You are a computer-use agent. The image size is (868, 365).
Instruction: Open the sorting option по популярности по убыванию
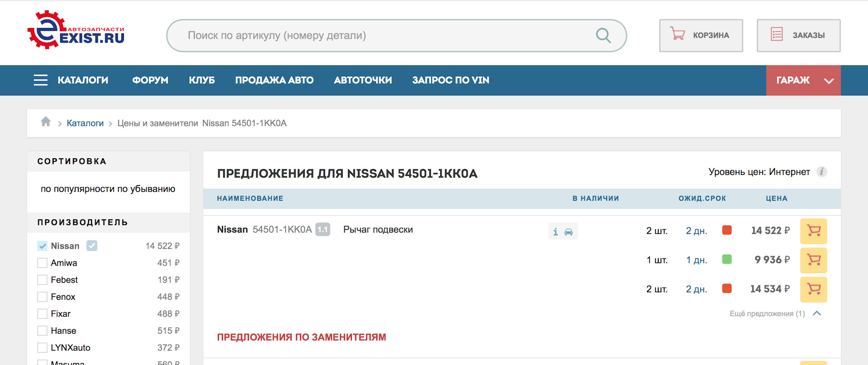click(x=108, y=189)
